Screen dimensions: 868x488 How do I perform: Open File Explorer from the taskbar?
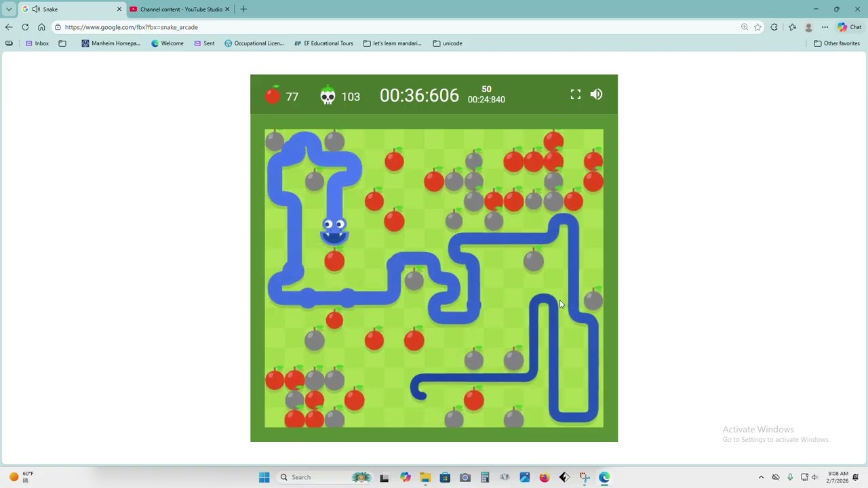tap(425, 477)
